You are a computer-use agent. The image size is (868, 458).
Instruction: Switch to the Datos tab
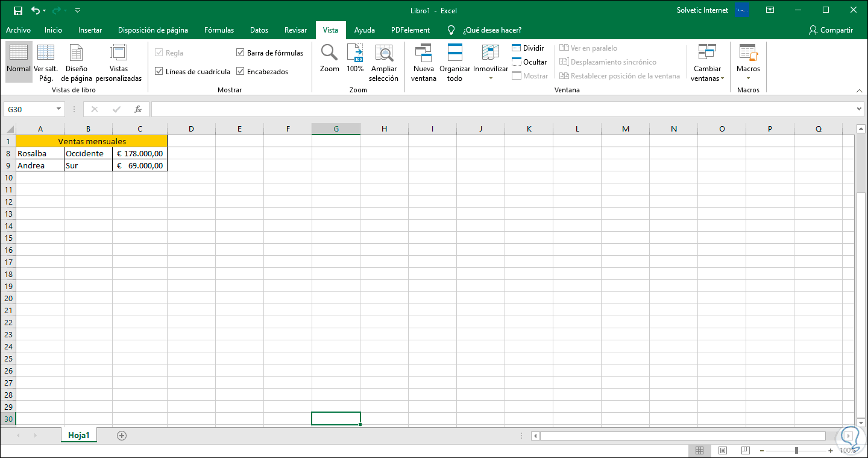pyautogui.click(x=259, y=30)
